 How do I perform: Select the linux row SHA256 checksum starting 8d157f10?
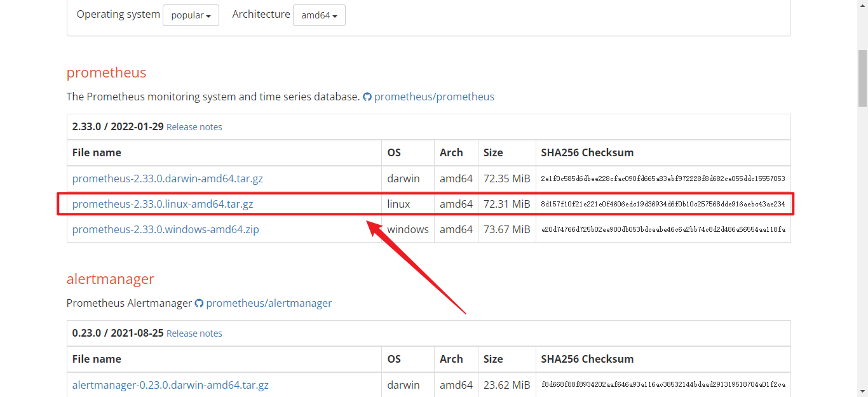point(663,205)
